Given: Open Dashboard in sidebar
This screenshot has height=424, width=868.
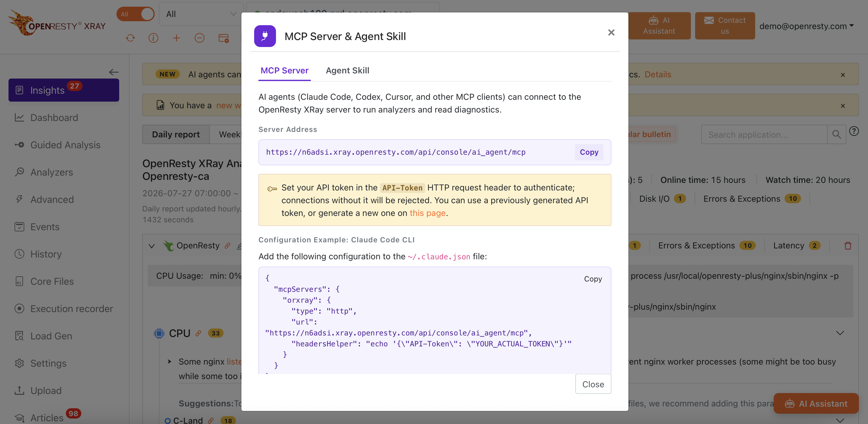Looking at the screenshot, I should pos(54,117).
